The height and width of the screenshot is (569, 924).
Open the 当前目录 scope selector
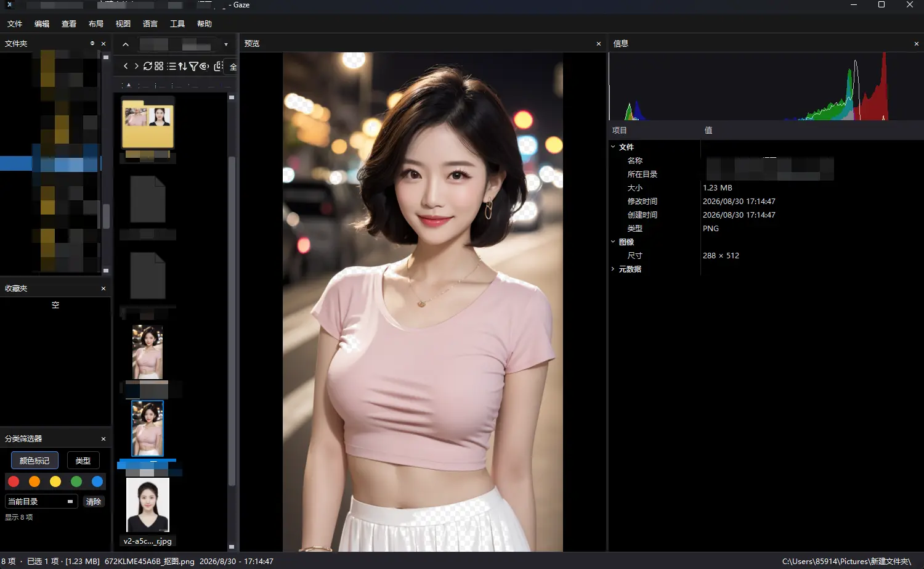(41, 501)
